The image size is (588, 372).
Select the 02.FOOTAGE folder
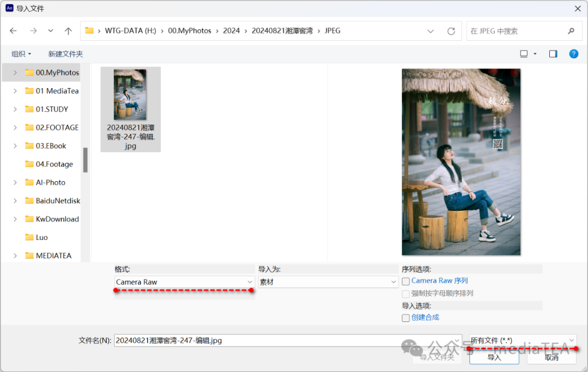click(x=52, y=128)
